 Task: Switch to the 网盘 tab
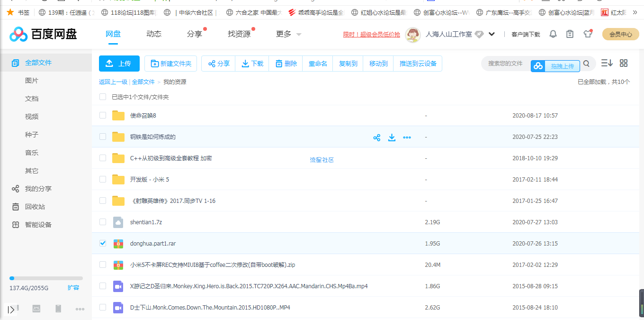pos(113,34)
